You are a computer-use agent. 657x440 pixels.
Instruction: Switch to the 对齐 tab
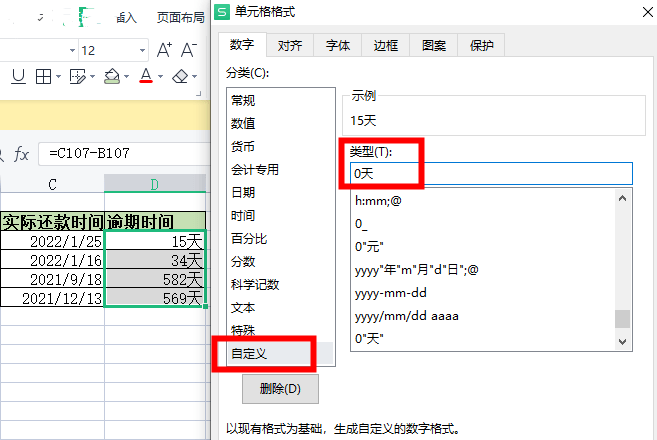(290, 45)
